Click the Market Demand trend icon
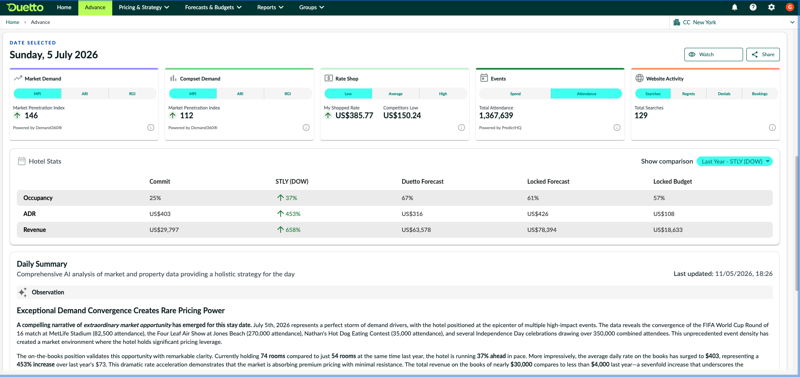800x377 pixels. pyautogui.click(x=18, y=79)
